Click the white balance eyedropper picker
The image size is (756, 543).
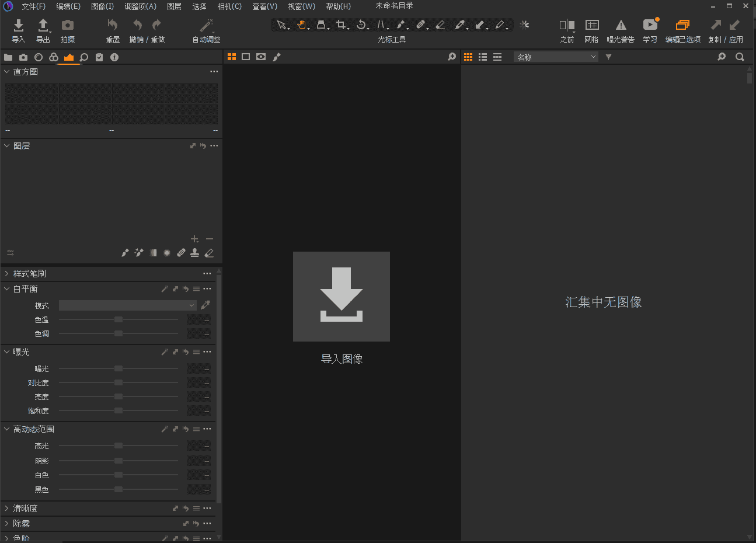pyautogui.click(x=205, y=305)
